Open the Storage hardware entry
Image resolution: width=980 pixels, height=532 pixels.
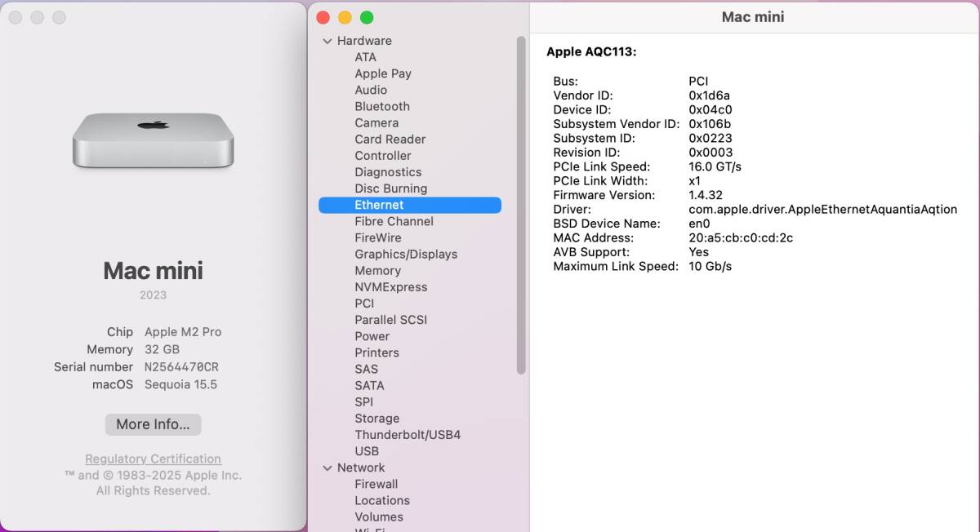[x=376, y=419]
